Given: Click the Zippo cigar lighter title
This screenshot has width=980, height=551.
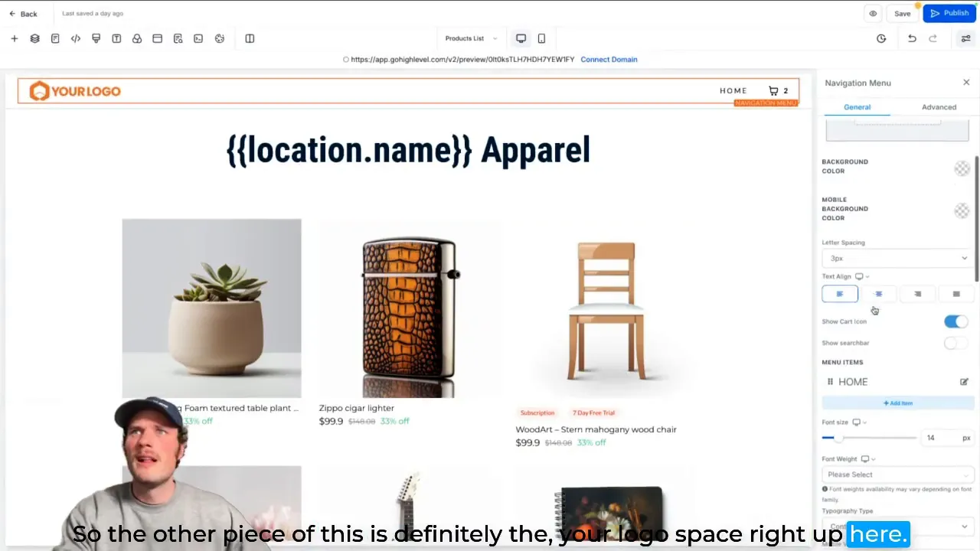Looking at the screenshot, I should coord(357,408).
